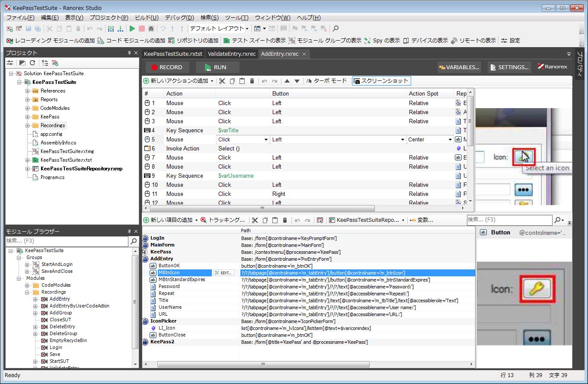Show the test suite (テスト スイートの表示)

click(x=254, y=41)
